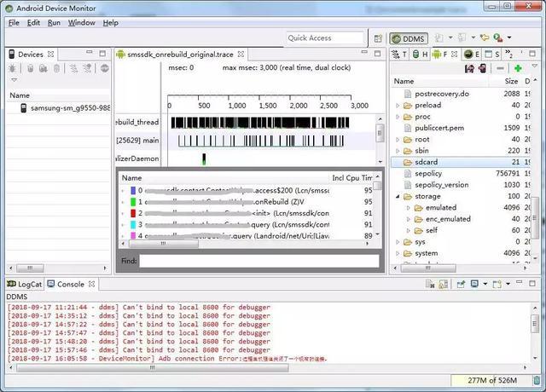Click the Scroll Lock console icon
Screen dimensions: 546x392
pyautogui.click(x=443, y=284)
